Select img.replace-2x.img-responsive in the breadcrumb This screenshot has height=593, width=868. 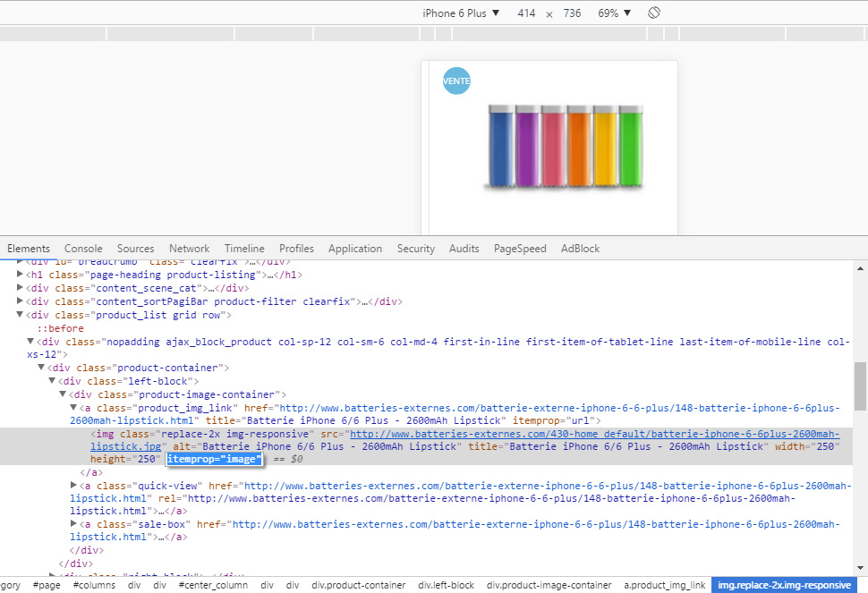[784, 585]
